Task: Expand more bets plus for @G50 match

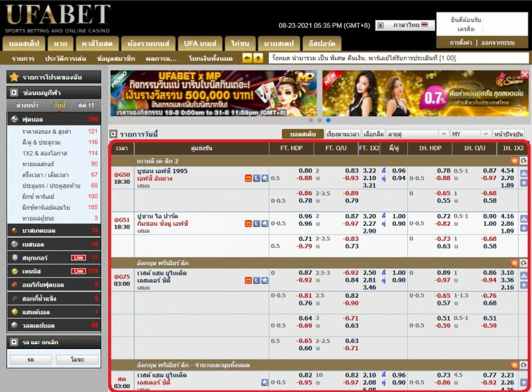Action: pos(524,183)
